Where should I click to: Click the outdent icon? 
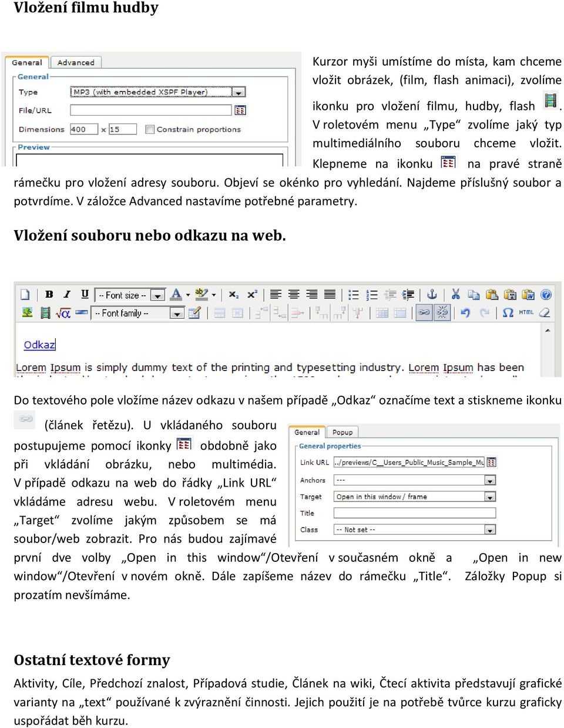coord(390,295)
